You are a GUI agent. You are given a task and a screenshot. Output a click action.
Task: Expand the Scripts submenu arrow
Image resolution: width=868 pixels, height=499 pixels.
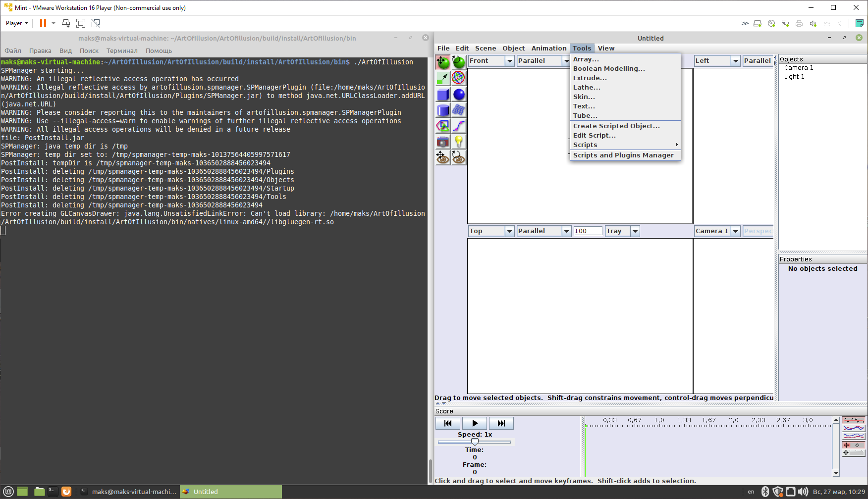tap(676, 145)
